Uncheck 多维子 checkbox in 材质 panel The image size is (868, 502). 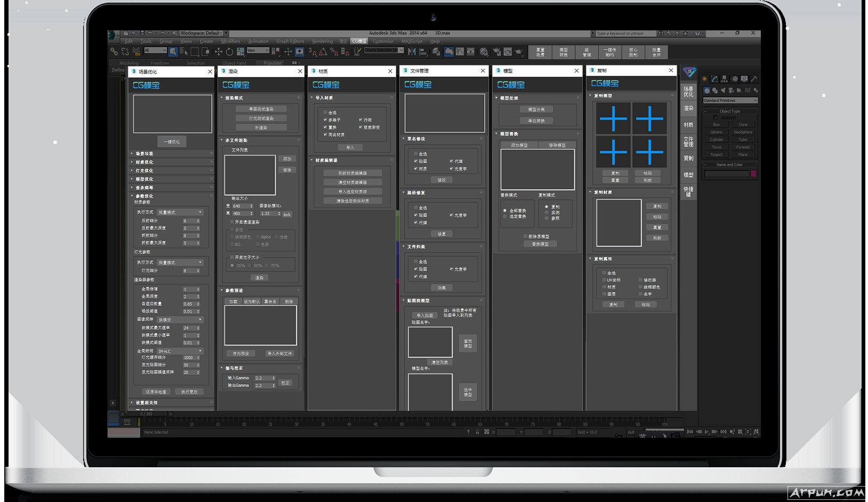pyautogui.click(x=325, y=120)
